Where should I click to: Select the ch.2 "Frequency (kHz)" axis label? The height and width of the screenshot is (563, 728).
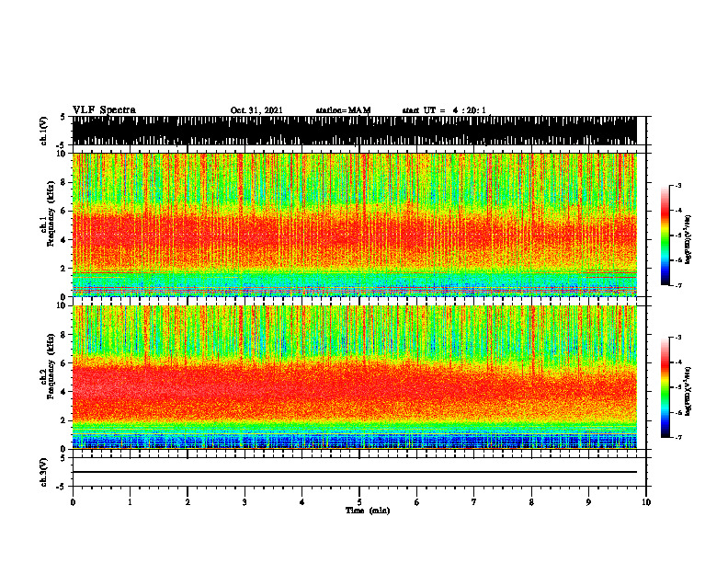tap(51, 366)
